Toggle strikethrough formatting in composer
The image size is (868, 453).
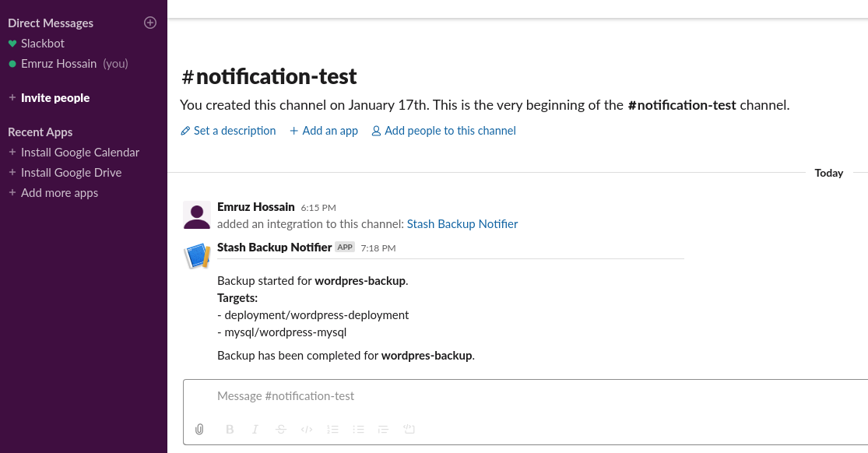pyautogui.click(x=281, y=429)
